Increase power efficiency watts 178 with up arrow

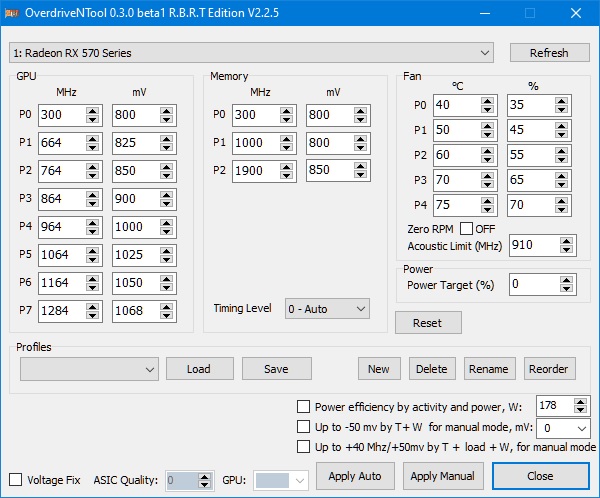click(x=580, y=402)
